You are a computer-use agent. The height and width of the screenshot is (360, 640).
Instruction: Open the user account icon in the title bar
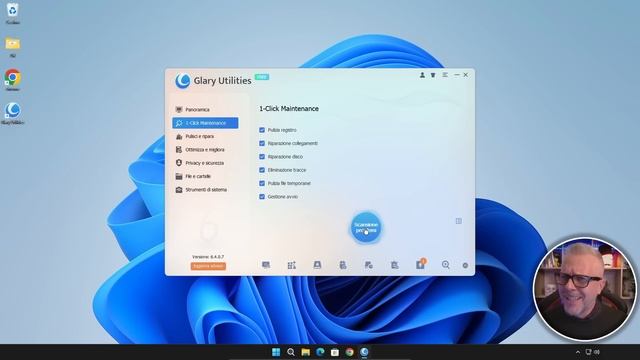[422, 75]
